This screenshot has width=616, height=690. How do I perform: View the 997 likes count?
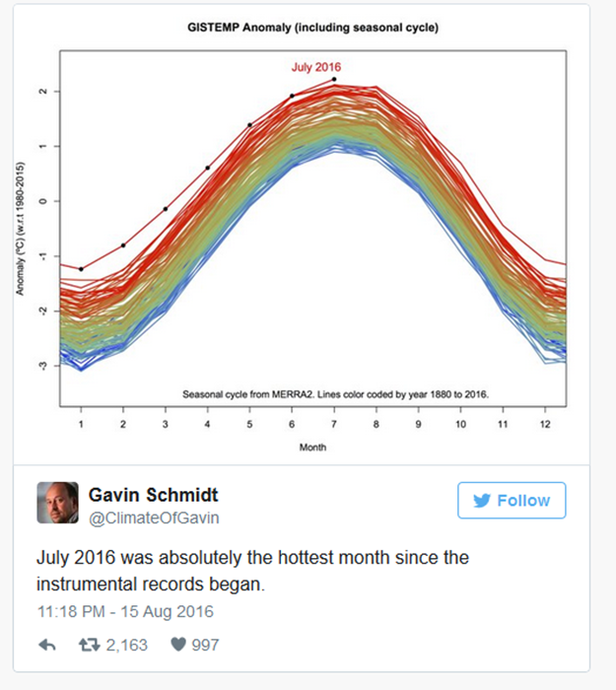coord(204,645)
